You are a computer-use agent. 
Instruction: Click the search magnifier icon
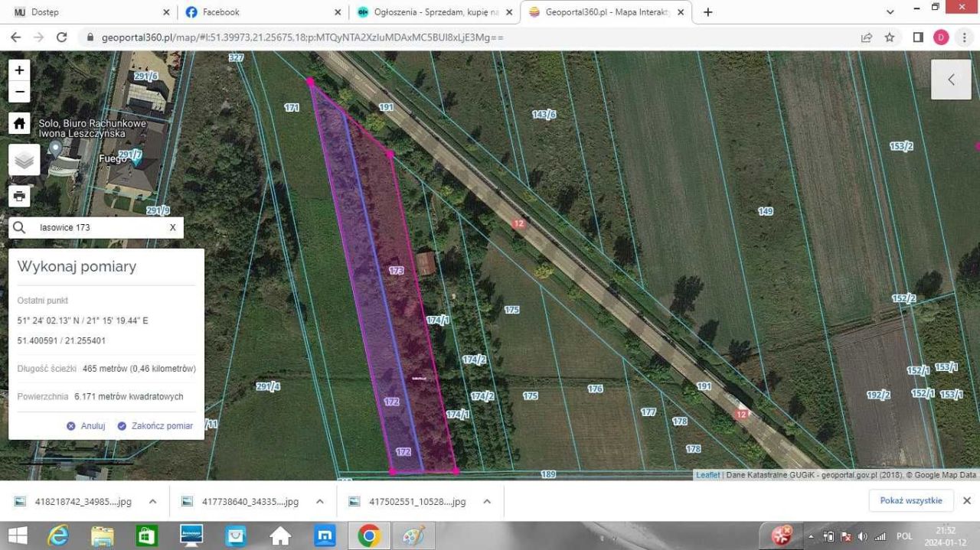coord(20,228)
